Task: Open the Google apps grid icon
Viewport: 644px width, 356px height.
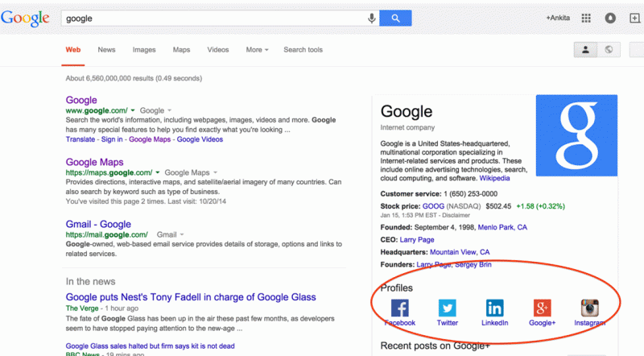Action: (x=586, y=18)
